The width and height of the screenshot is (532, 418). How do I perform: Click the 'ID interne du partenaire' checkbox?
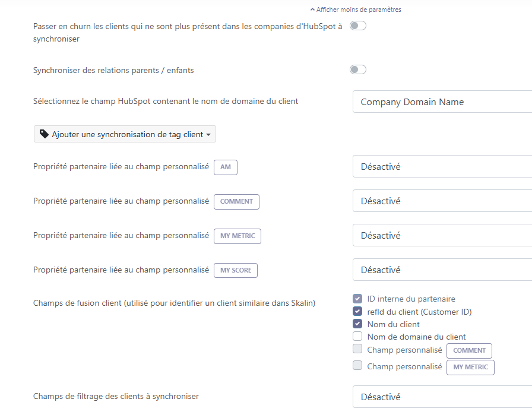coord(357,299)
